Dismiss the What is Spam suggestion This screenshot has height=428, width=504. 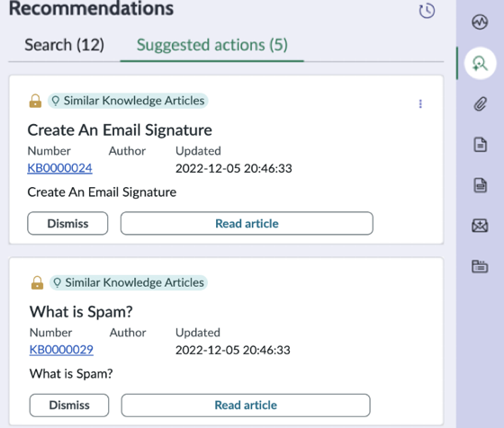[x=69, y=406]
